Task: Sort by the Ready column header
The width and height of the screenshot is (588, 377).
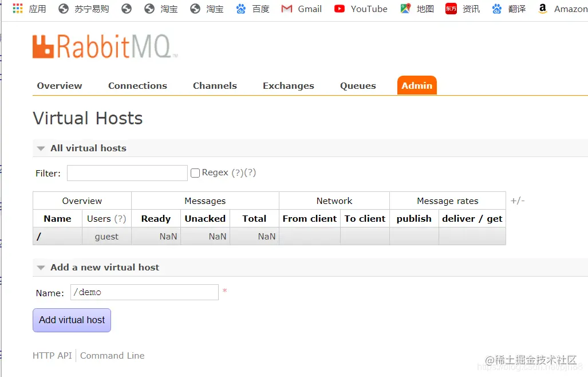Action: coord(156,219)
